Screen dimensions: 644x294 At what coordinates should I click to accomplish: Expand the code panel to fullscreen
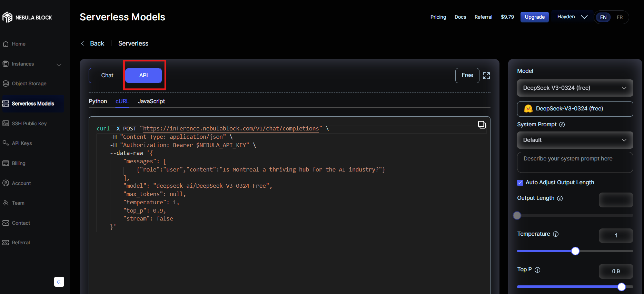pos(486,76)
